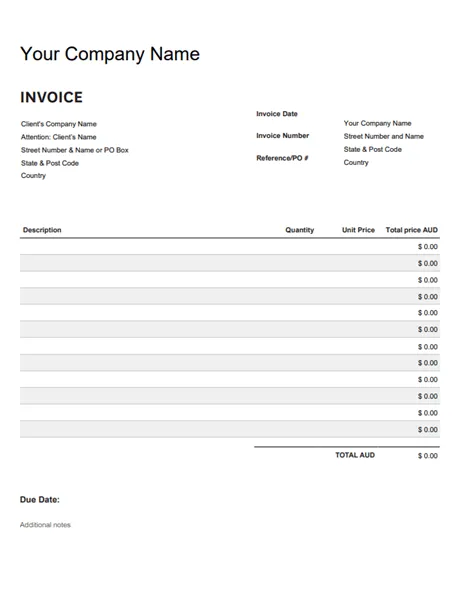Click the client's State & Post Code line
The height and width of the screenshot is (594, 470).
click(x=50, y=163)
